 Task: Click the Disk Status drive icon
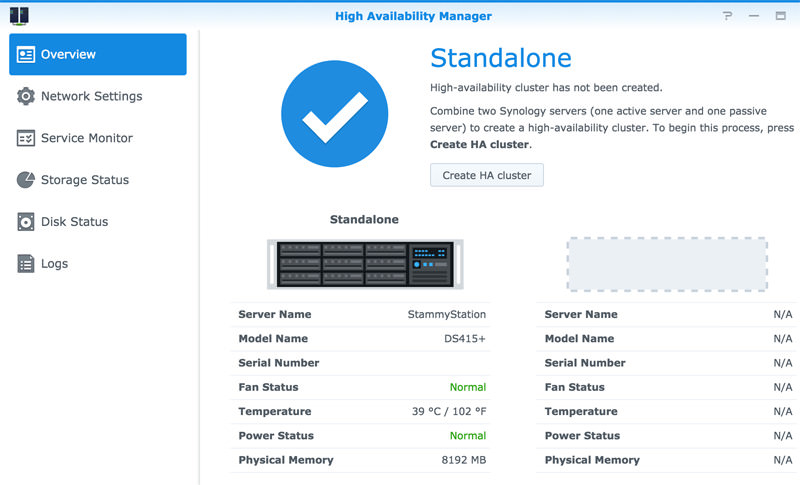[x=26, y=222]
